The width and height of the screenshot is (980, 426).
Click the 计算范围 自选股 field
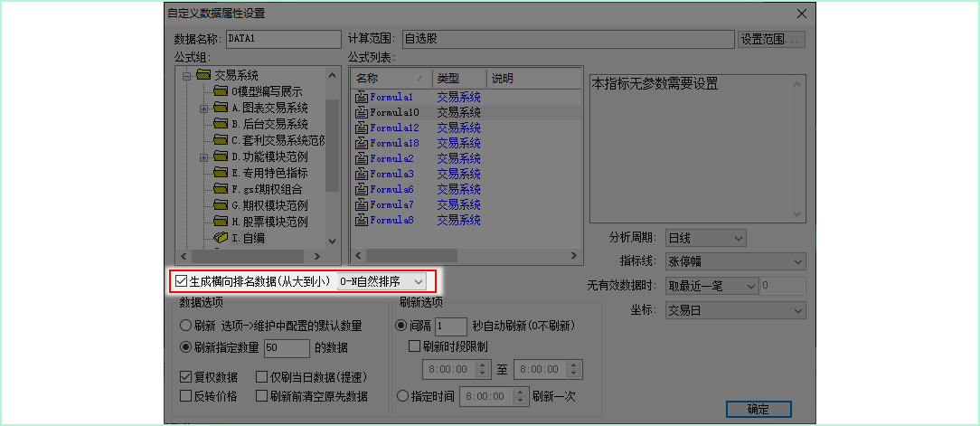coord(568,39)
